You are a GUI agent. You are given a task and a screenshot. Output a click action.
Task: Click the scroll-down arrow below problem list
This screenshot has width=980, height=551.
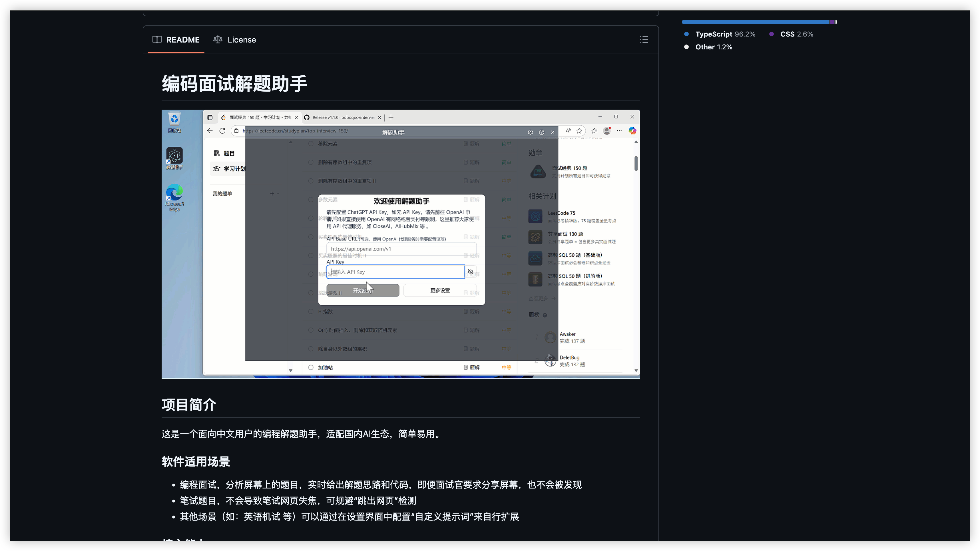(291, 370)
